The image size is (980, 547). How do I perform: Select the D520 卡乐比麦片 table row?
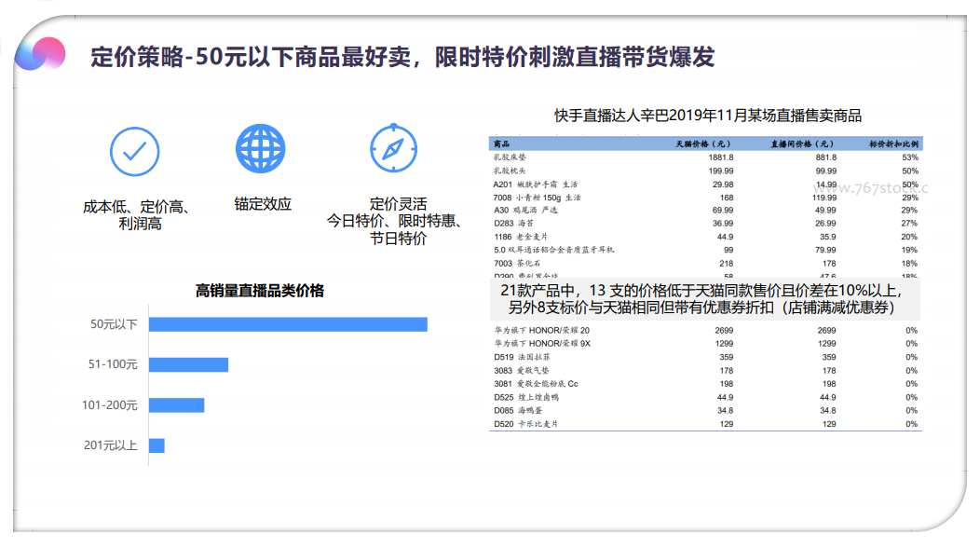(x=705, y=424)
